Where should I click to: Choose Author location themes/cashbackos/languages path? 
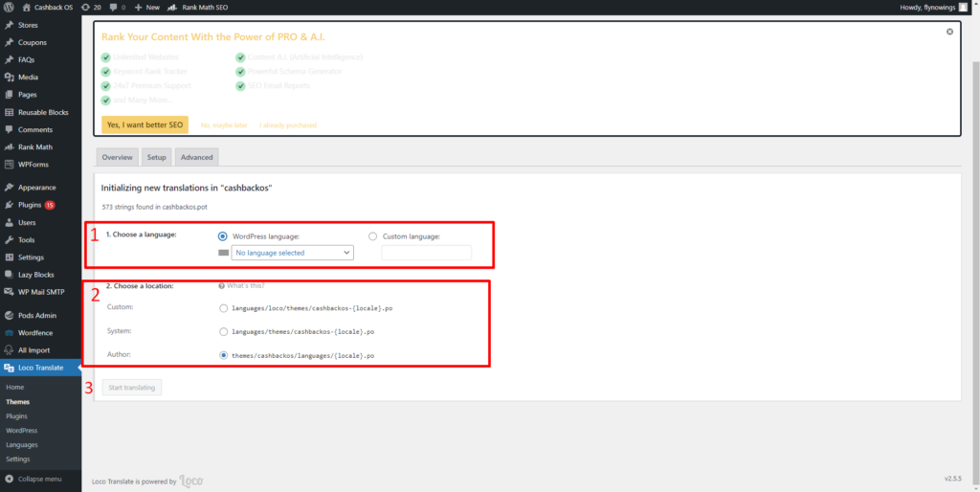[223, 356]
